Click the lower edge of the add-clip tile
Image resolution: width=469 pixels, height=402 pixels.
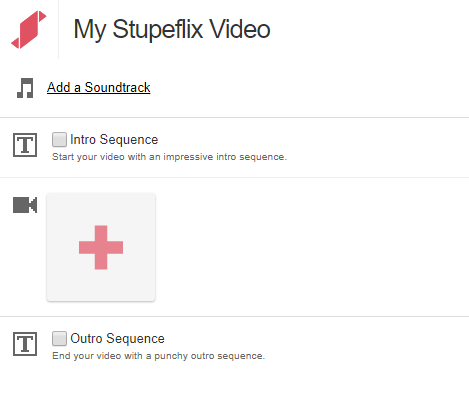(101, 299)
